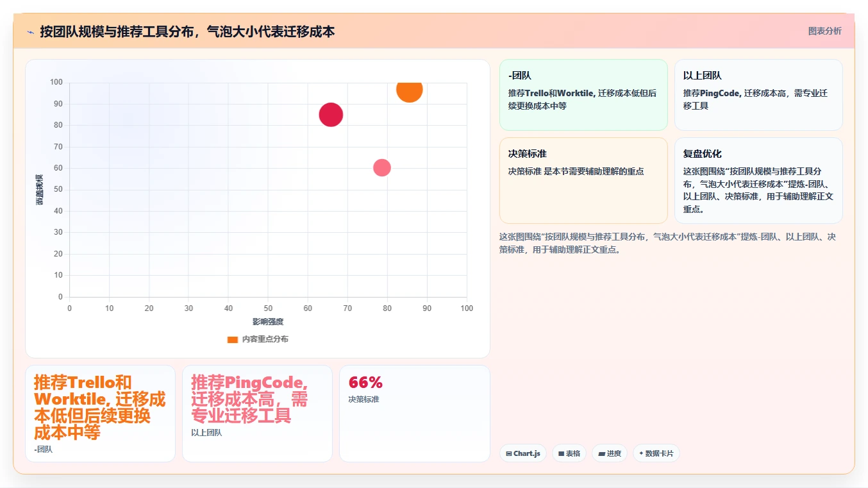Open the -团队 green info card
Image resolution: width=868 pixels, height=488 pixels.
(x=583, y=95)
